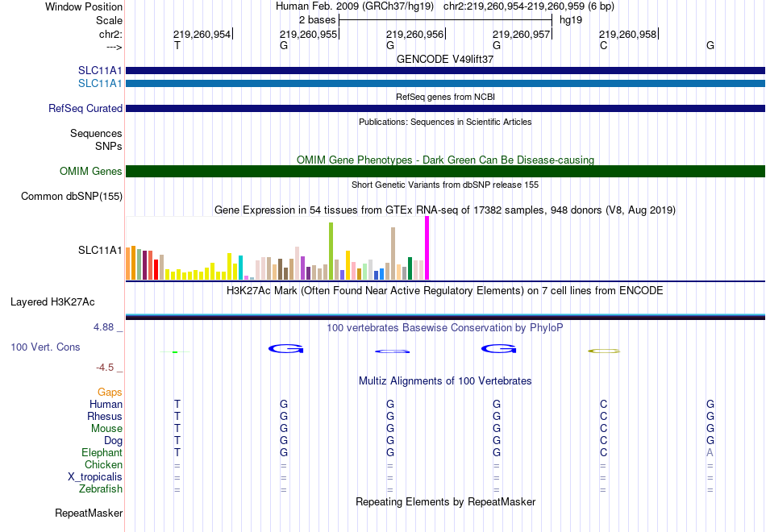The height and width of the screenshot is (532, 766).
Task: Click the cyan bar in GTEx expression chart
Action: [x=240, y=268]
